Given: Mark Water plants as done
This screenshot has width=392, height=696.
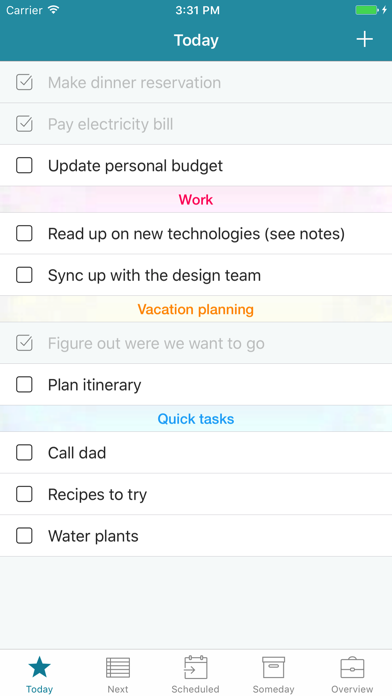Looking at the screenshot, I should tap(24, 536).
